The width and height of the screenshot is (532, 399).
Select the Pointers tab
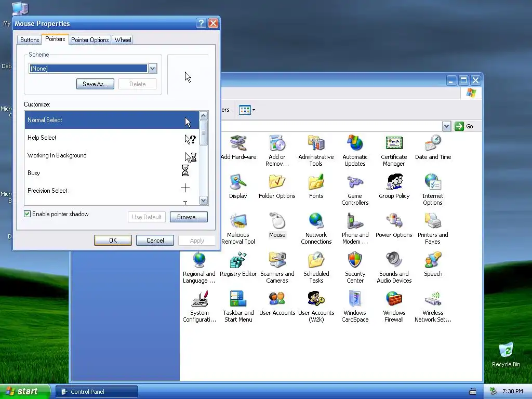55,39
